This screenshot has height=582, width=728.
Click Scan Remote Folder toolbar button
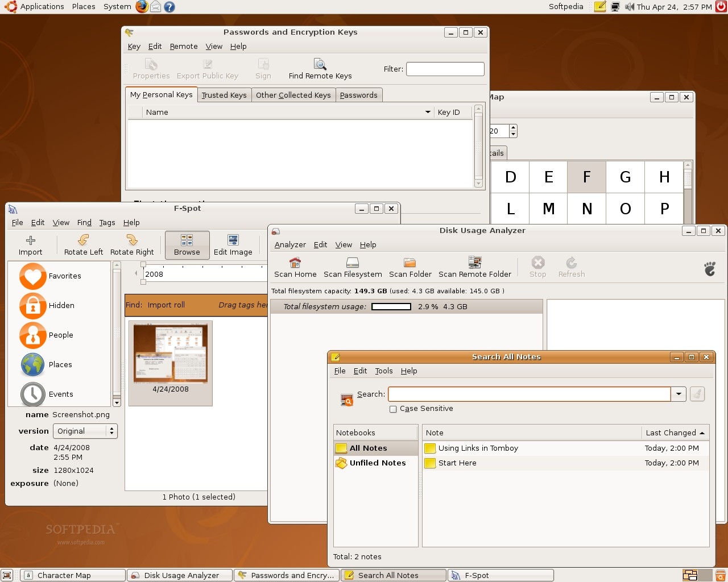click(x=475, y=267)
